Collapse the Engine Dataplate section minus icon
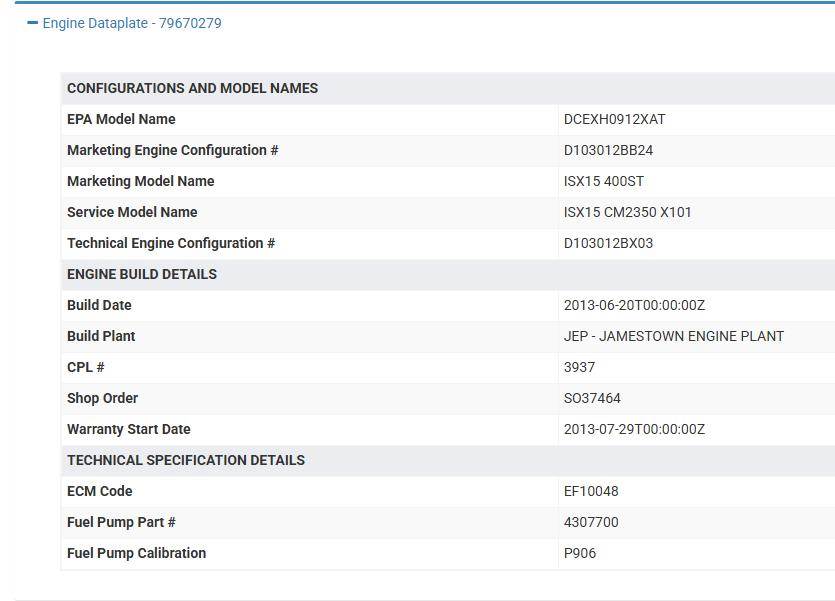This screenshot has height=601, width=835. pyautogui.click(x=33, y=23)
